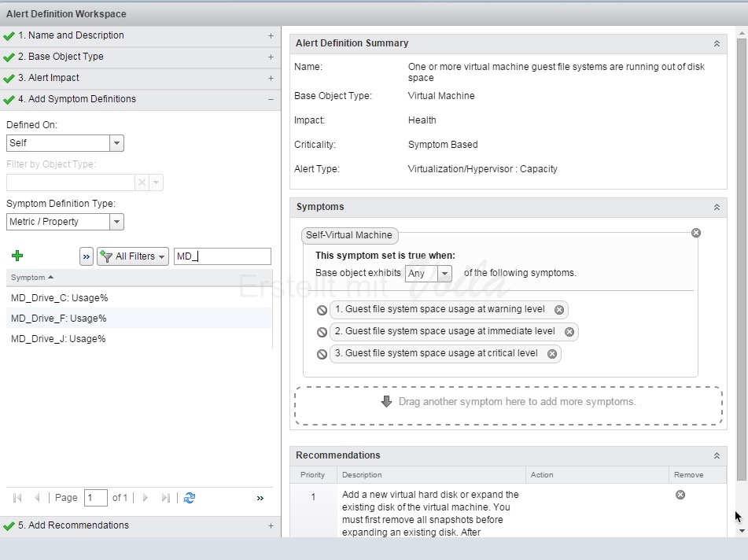Remove the warning level symbol
The width and height of the screenshot is (748, 560).
[558, 310]
